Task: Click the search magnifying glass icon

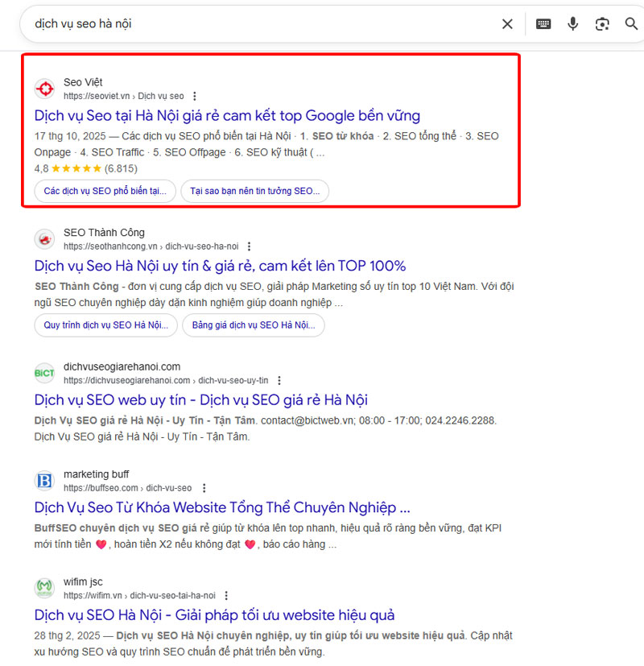Action: 631,24
